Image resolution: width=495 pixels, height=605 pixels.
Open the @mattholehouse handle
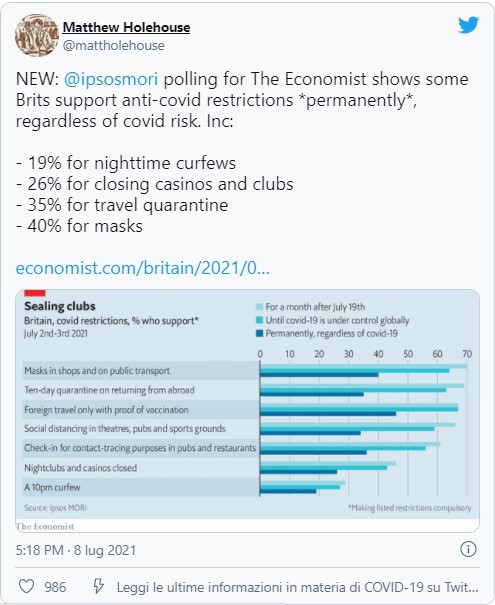(x=113, y=46)
